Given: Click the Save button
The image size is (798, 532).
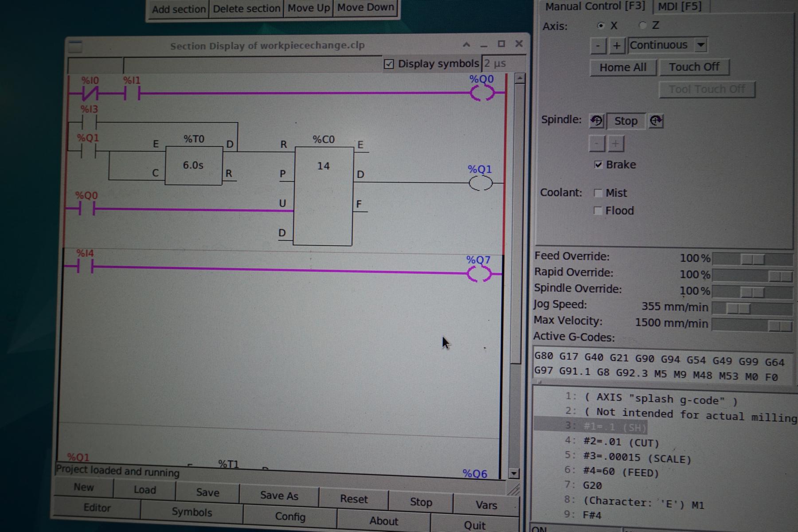Looking at the screenshot, I should tap(207, 493).
